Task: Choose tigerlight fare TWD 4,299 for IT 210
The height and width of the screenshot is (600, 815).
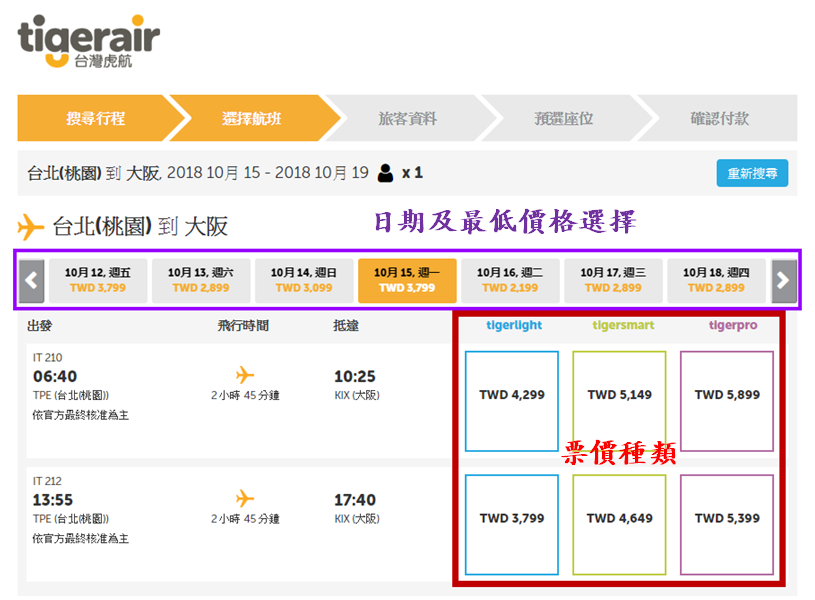Action: pos(512,401)
